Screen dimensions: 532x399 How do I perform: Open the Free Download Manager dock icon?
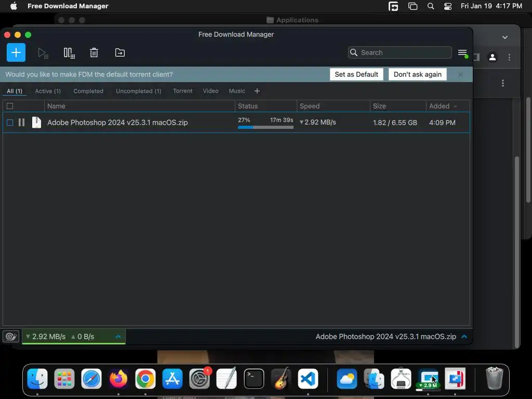point(428,379)
